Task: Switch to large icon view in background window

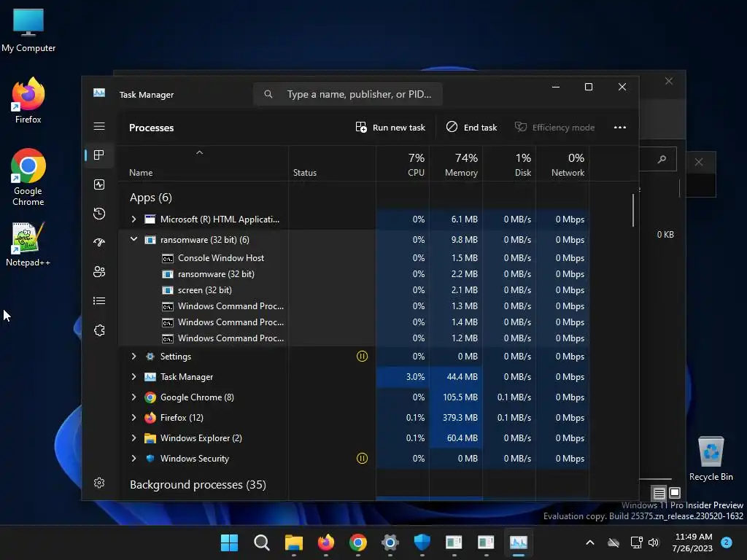Action: coord(675,492)
